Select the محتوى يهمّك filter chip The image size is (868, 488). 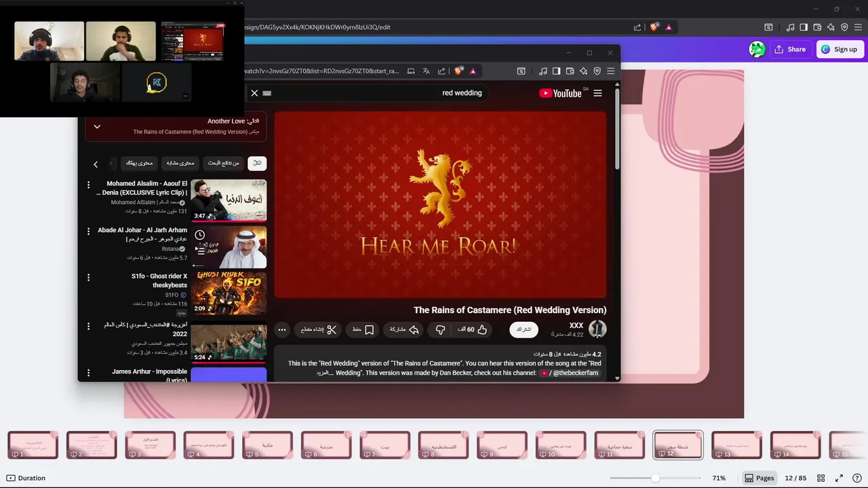click(x=139, y=163)
